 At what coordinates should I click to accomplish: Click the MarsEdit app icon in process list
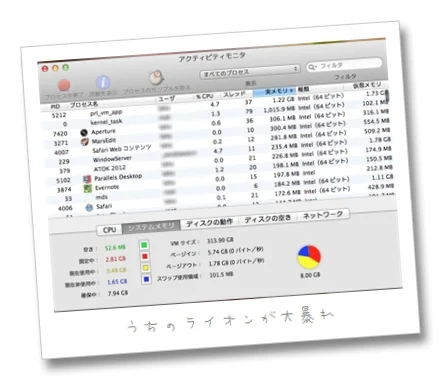click(x=85, y=142)
